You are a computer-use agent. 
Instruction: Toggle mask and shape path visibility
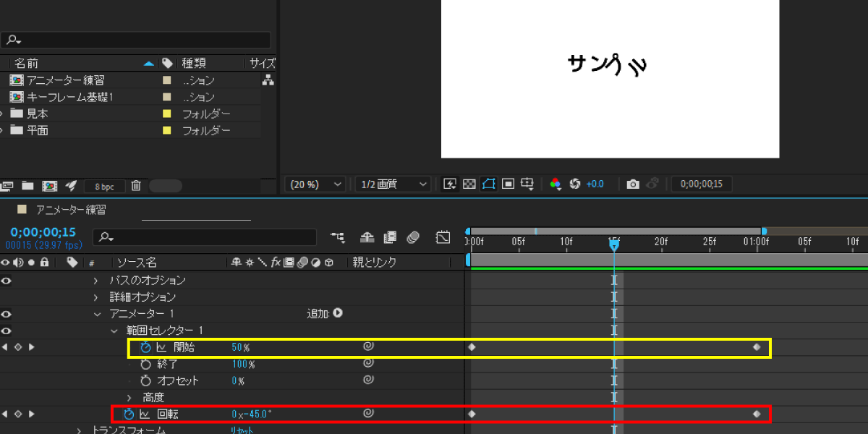(488, 184)
